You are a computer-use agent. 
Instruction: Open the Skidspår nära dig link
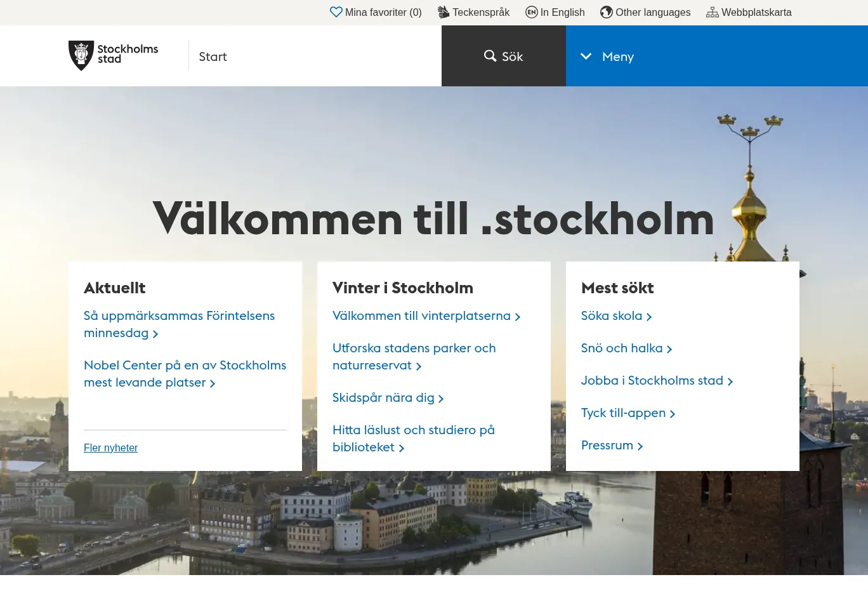pyautogui.click(x=383, y=397)
